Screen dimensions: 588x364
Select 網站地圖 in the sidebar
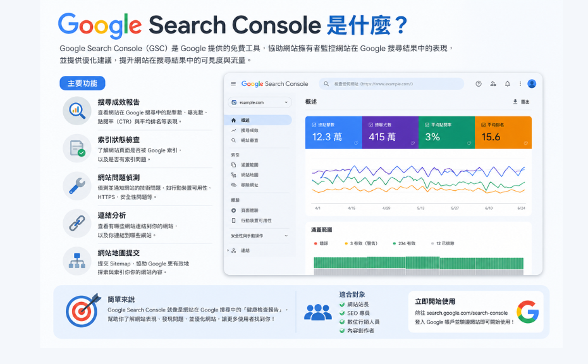pyautogui.click(x=249, y=175)
